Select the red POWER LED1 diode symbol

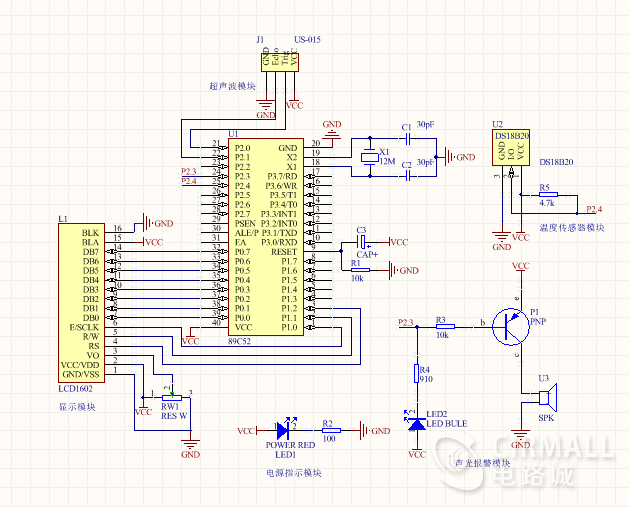(284, 430)
